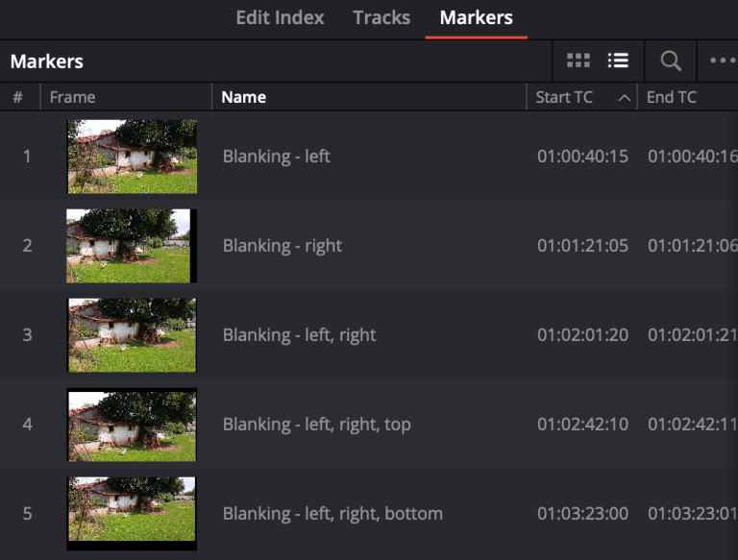Image resolution: width=738 pixels, height=560 pixels.
Task: Open the Edit Index tab
Action: coord(280,18)
